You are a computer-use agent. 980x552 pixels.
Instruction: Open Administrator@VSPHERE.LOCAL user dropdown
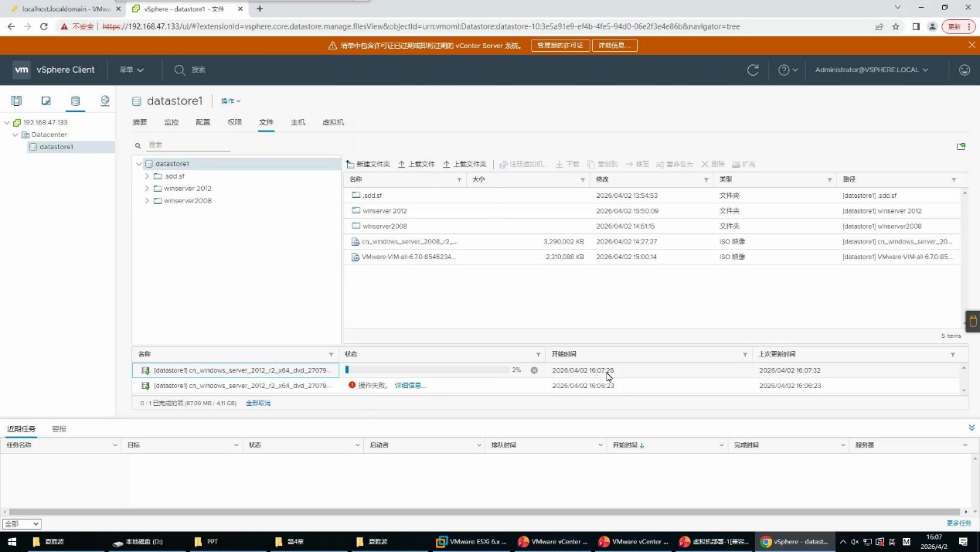click(x=872, y=70)
